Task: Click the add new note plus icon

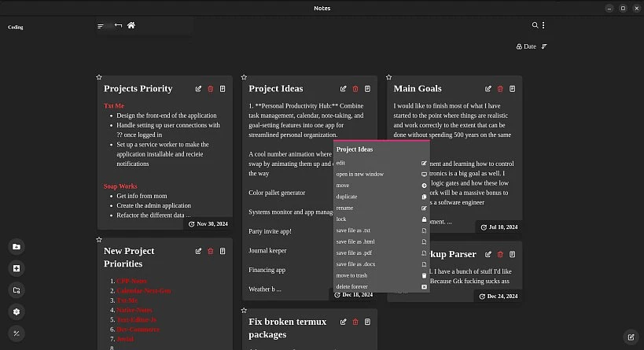Action: tap(17, 268)
